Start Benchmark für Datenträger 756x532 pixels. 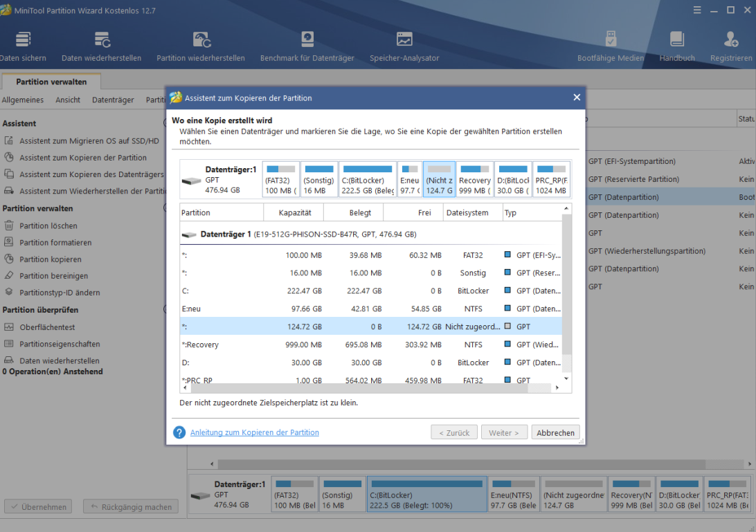[x=307, y=47]
